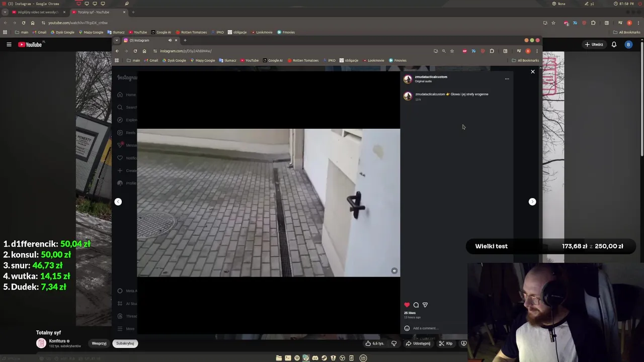Open Steam from bottom taskbar

point(324,358)
